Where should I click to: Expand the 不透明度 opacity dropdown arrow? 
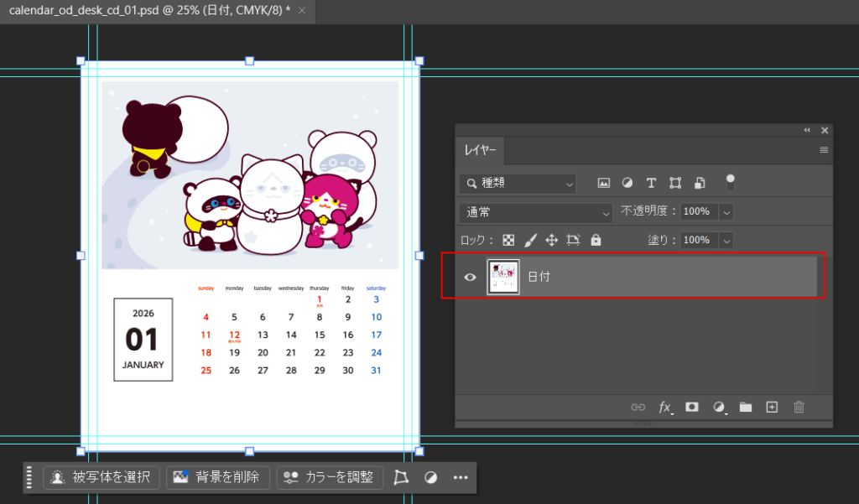click(x=726, y=212)
